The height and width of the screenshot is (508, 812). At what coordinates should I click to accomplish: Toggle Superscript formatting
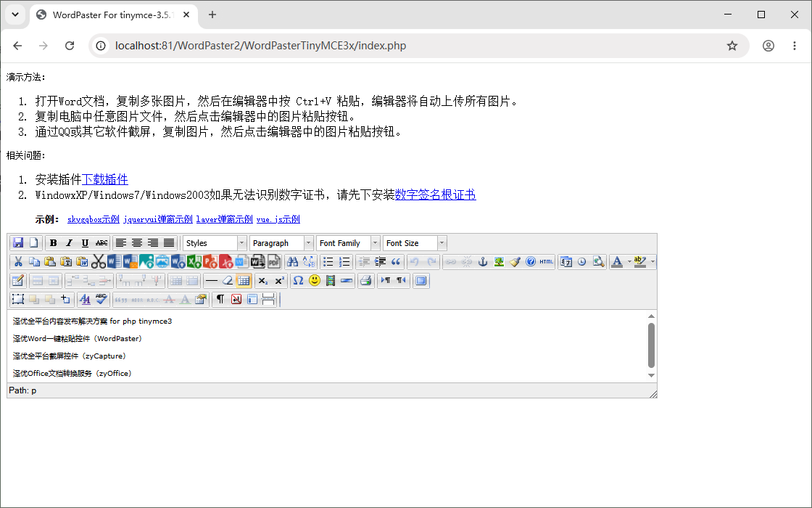pyautogui.click(x=280, y=280)
